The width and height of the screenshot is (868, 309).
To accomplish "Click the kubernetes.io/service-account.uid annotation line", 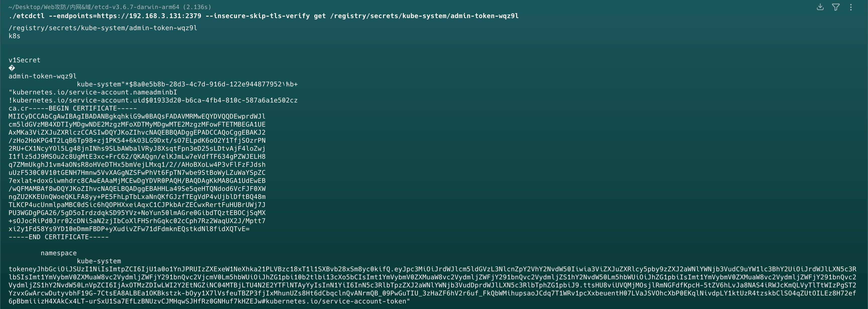I will point(153,100).
